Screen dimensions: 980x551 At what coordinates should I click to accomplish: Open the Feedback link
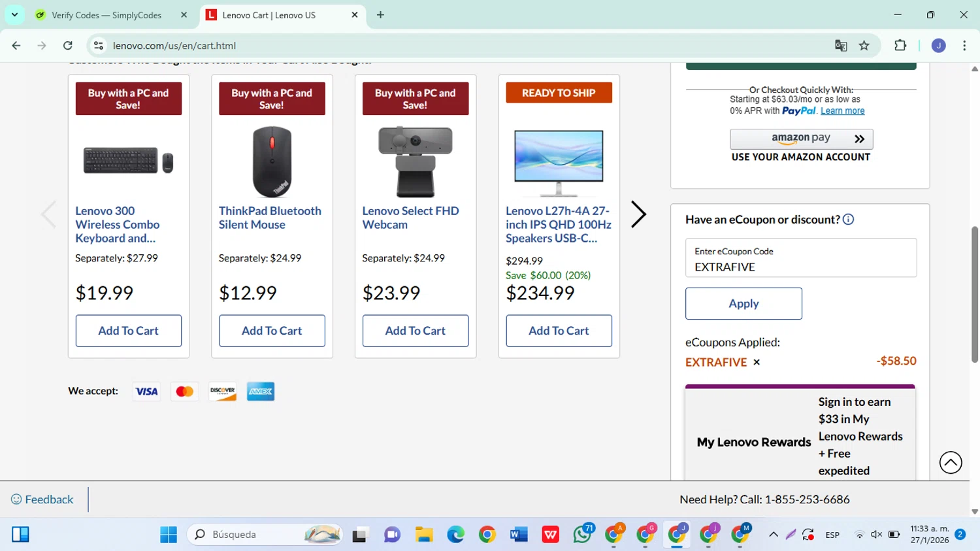pyautogui.click(x=42, y=499)
